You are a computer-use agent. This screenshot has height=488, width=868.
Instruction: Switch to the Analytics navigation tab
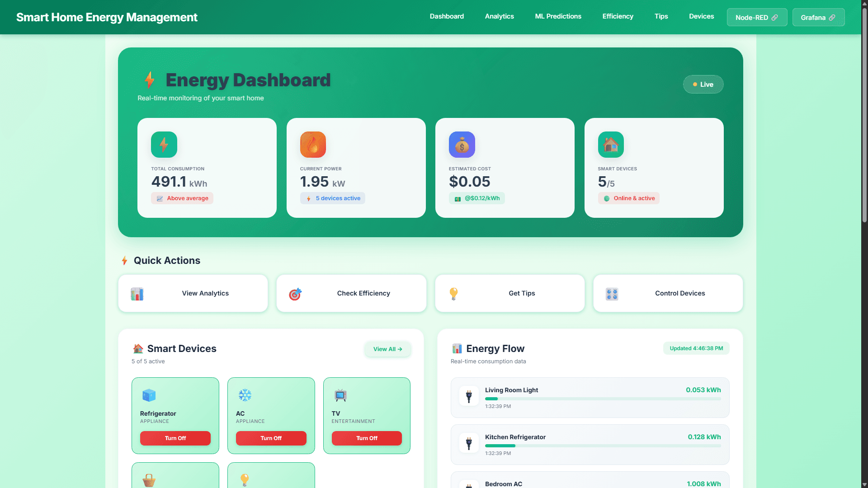(499, 16)
